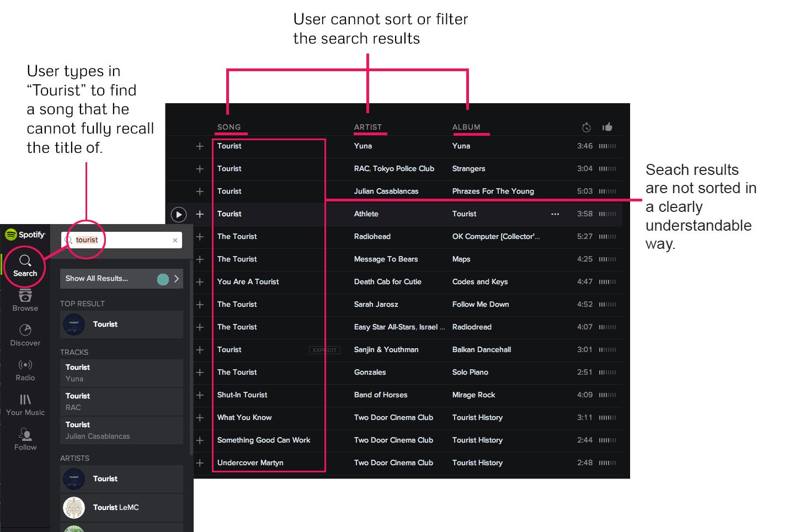Image resolution: width=789 pixels, height=532 pixels.
Task: Clear the tourist search field
Action: (175, 240)
